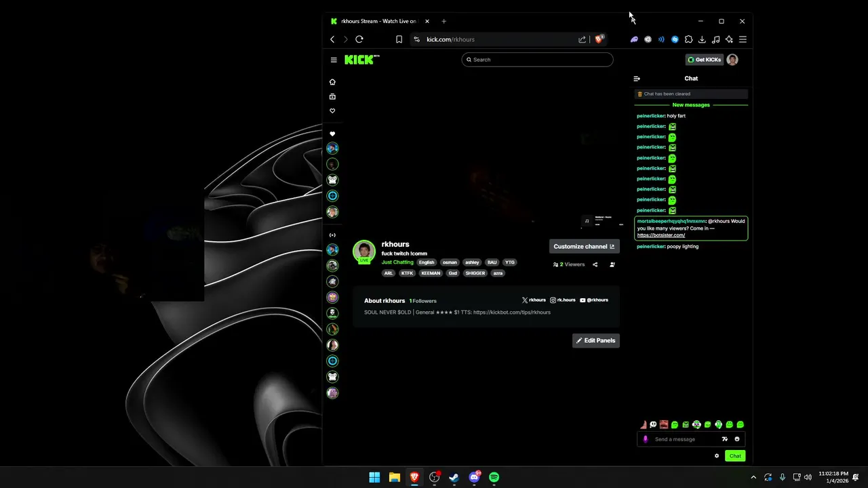
Task: Open the user profile avatar menu
Action: (x=732, y=60)
